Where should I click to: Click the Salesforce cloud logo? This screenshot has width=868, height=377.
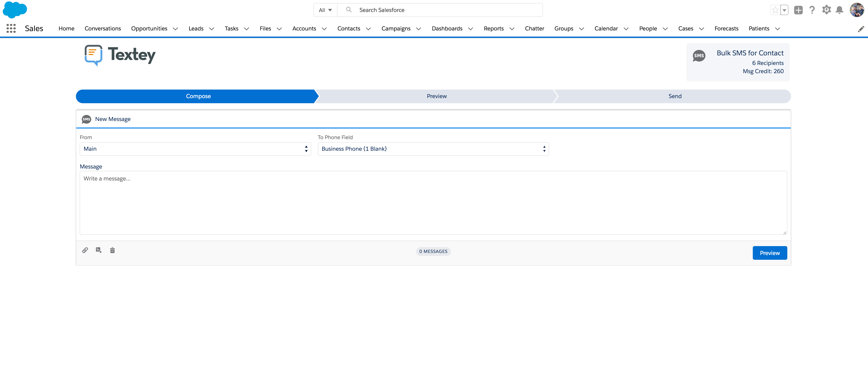(x=15, y=10)
